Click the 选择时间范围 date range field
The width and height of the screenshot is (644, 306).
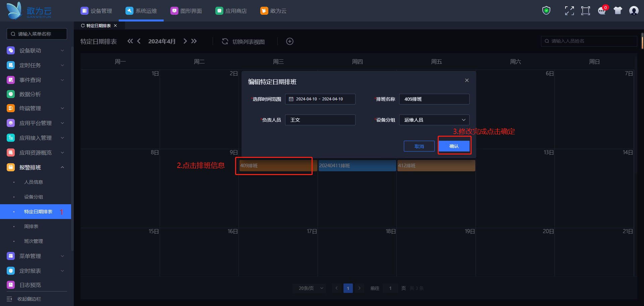tap(320, 99)
